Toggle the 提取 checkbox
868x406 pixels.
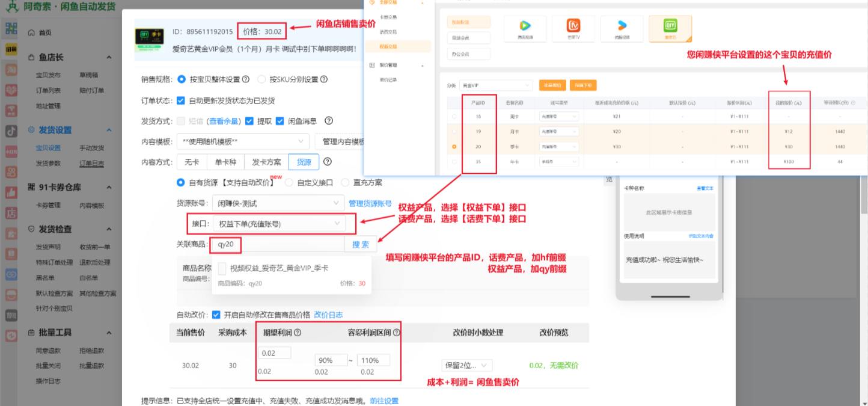(x=249, y=121)
